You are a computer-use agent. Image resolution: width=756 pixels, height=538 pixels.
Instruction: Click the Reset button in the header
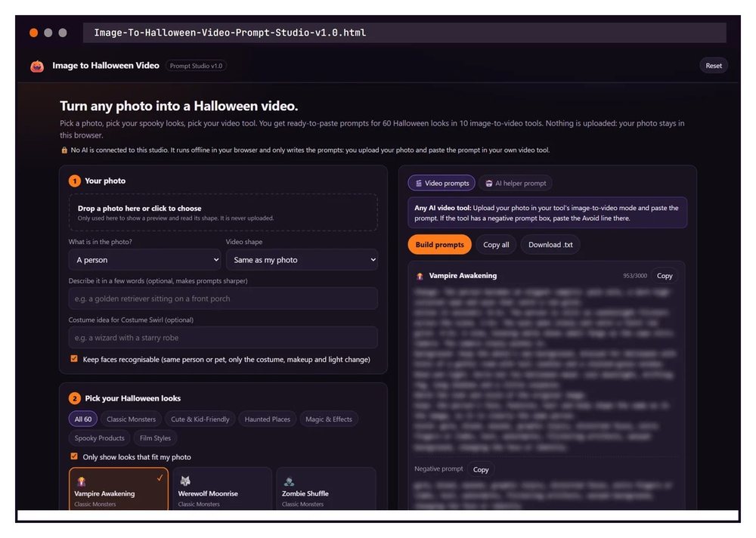click(714, 66)
